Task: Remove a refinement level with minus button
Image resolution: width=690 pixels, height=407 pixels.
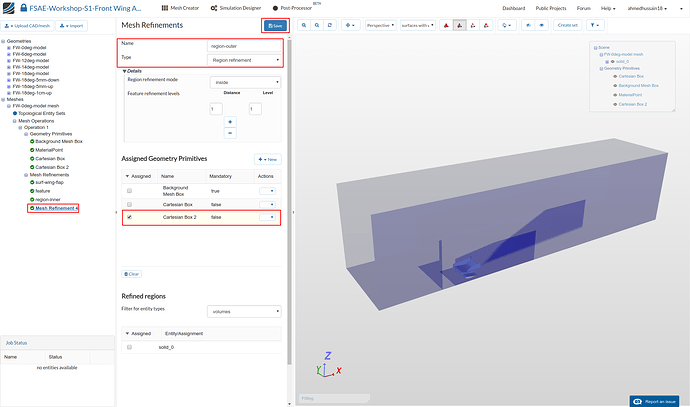Action: tap(229, 133)
